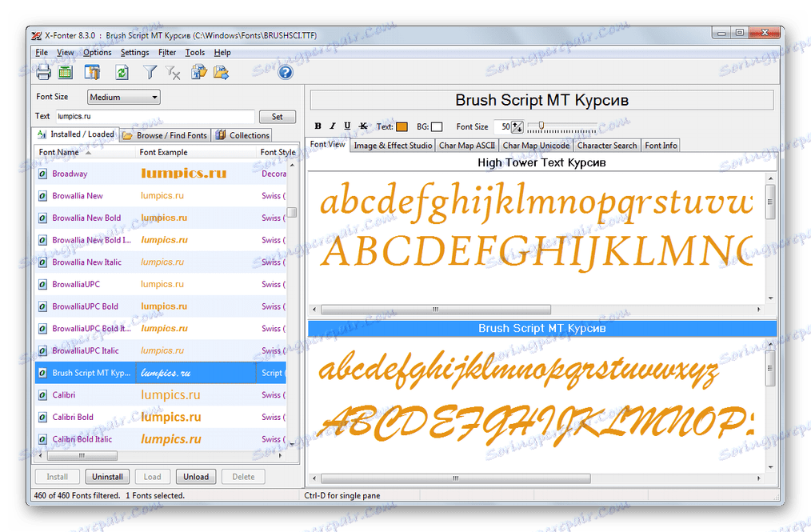
Task: Open the Char Map ASCII tab
Action: coord(467,146)
